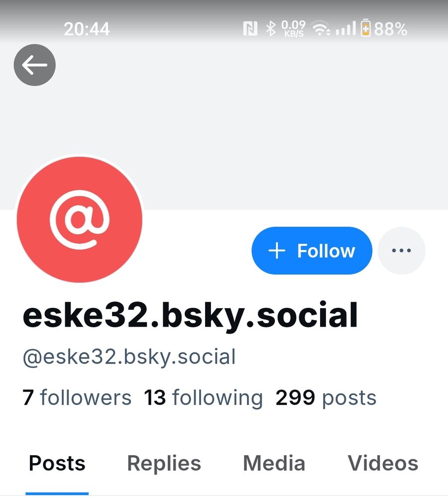
Task: View the 13 following list
Action: click(x=203, y=397)
